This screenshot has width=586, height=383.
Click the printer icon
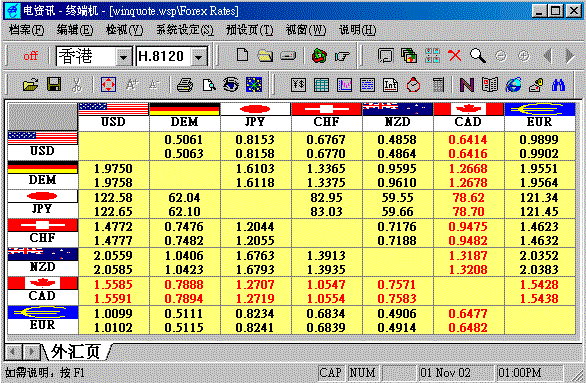point(185,85)
